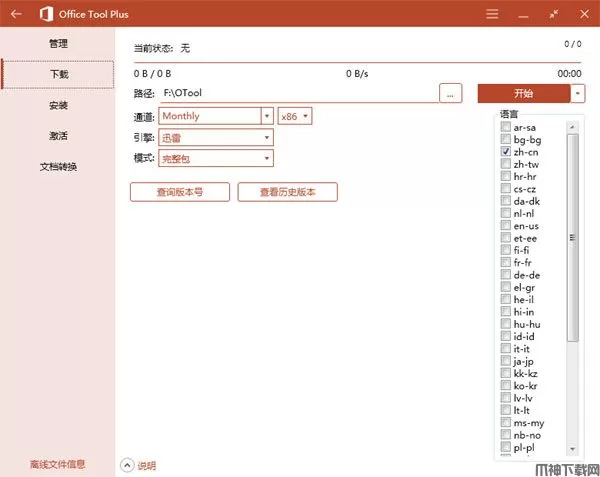Enable the en-us language checkbox
600x477 pixels.
(x=506, y=226)
